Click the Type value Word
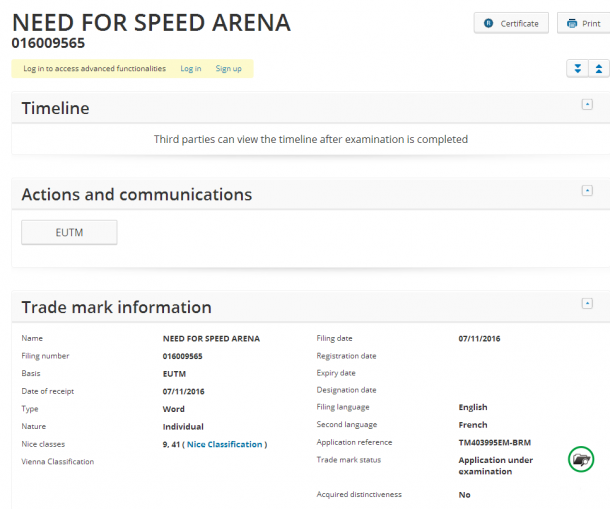Image resolution: width=610 pixels, height=509 pixels. click(174, 409)
